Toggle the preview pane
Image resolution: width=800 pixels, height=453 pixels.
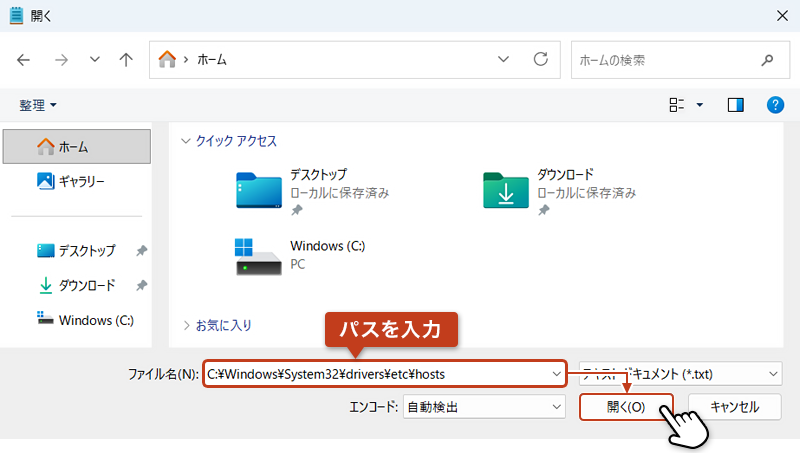click(x=736, y=105)
